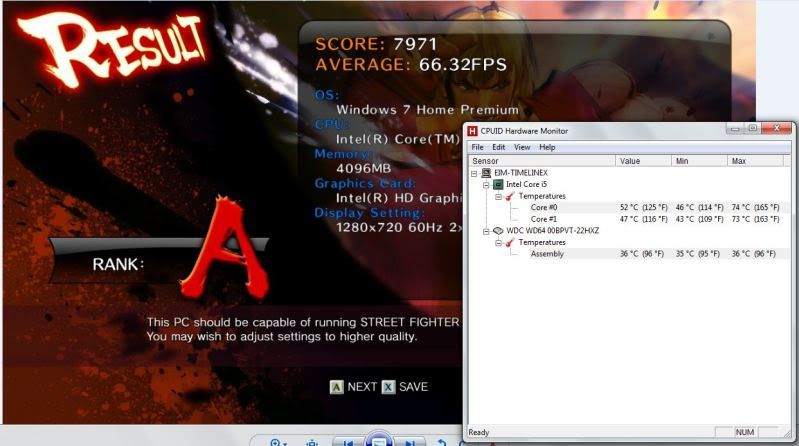Click Assembly max 36 °C (96 °F)
The image size is (799, 446).
point(754,254)
